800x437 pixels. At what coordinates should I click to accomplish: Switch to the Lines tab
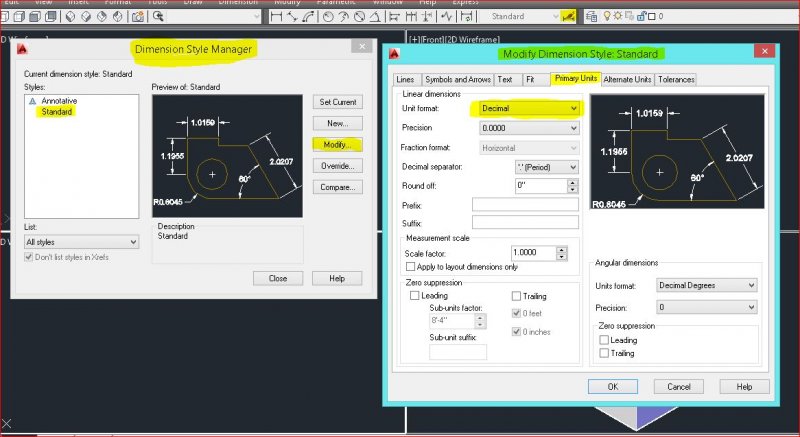point(406,80)
